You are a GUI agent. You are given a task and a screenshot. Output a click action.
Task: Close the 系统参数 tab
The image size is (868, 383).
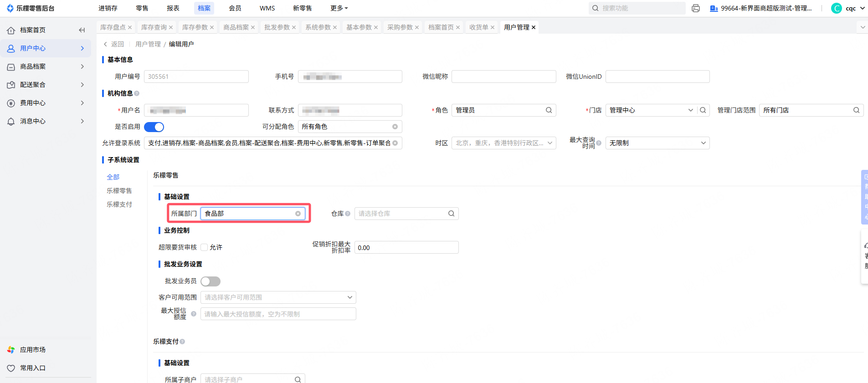pyautogui.click(x=335, y=27)
